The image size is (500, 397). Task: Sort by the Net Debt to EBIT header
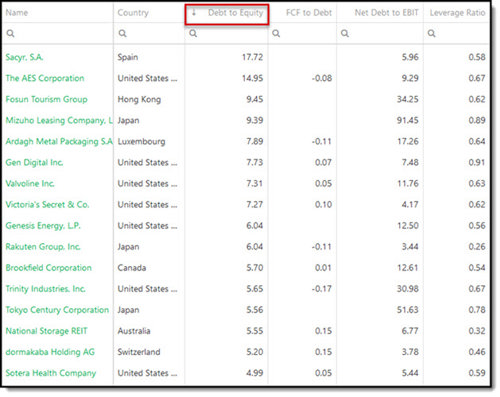click(386, 13)
